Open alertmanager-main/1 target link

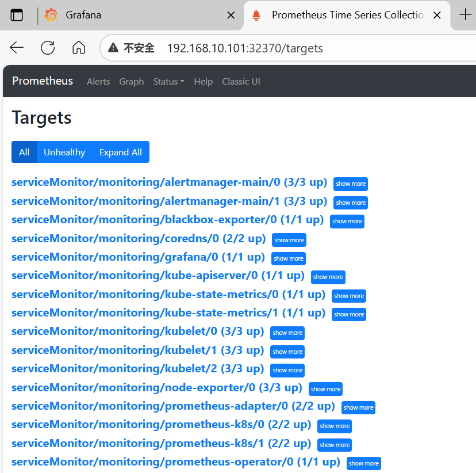(169, 201)
